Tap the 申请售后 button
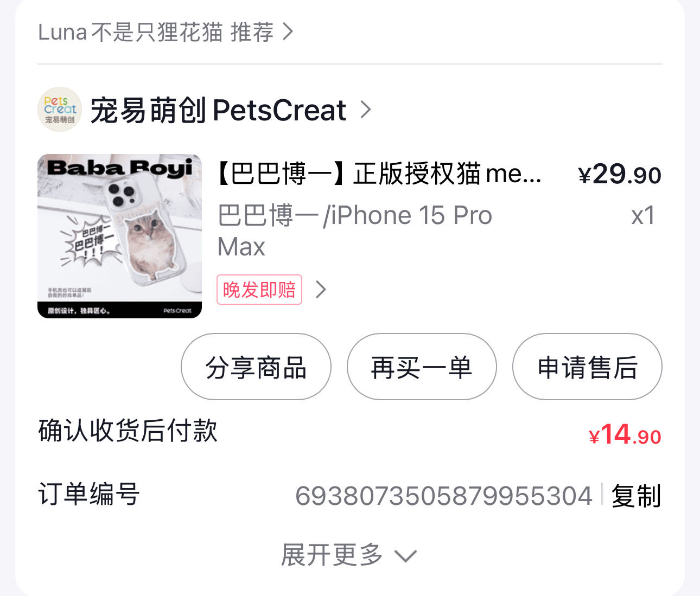The height and width of the screenshot is (596, 700). pos(587,367)
